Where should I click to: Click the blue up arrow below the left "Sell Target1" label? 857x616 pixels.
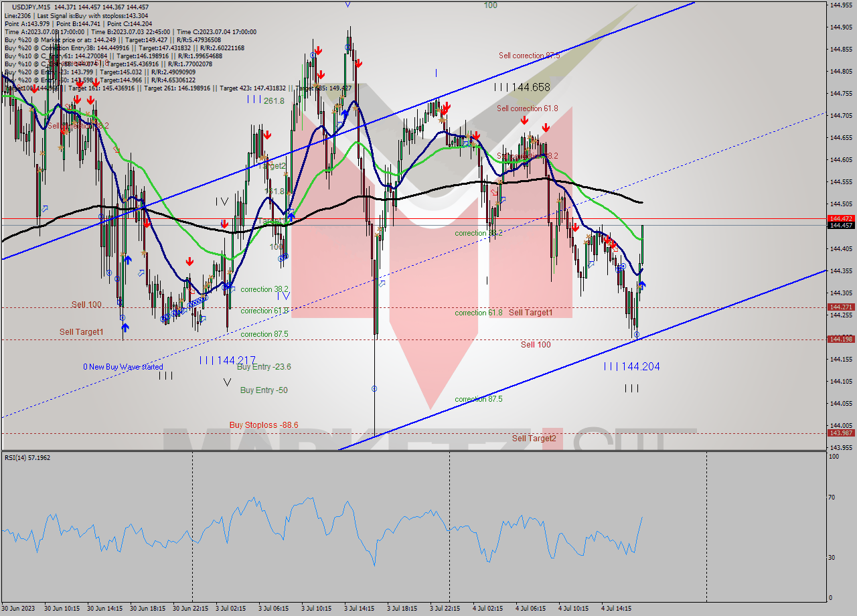pos(125,327)
